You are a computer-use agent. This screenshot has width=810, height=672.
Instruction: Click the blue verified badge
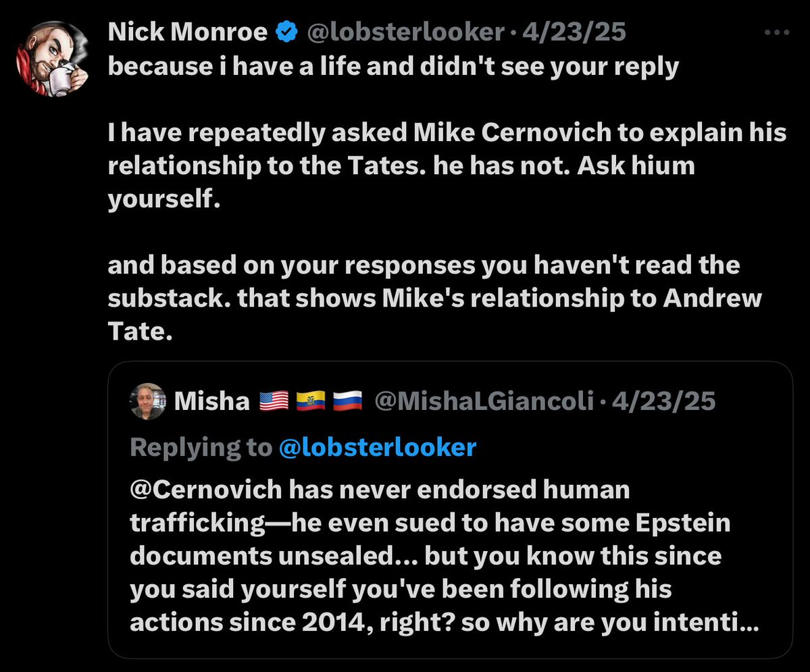click(287, 32)
